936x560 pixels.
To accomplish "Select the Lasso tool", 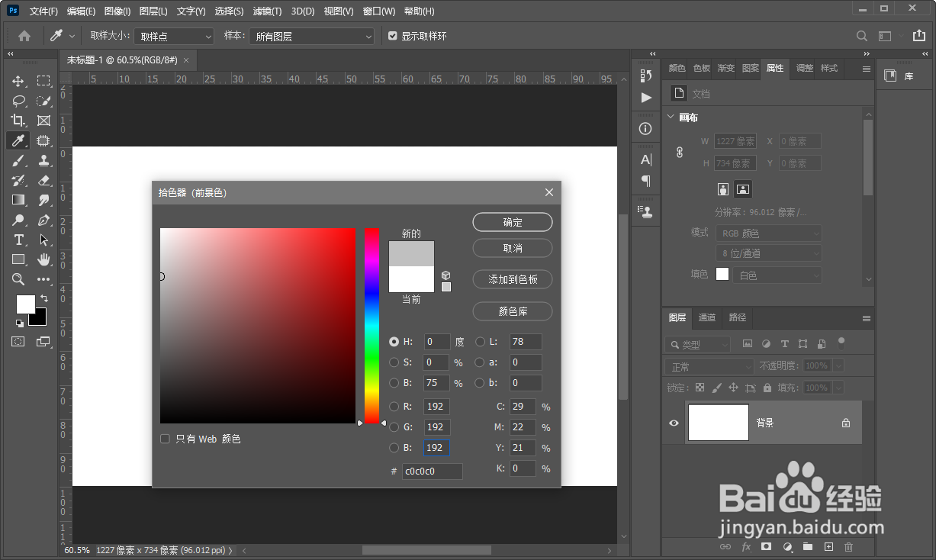I will pyautogui.click(x=18, y=101).
